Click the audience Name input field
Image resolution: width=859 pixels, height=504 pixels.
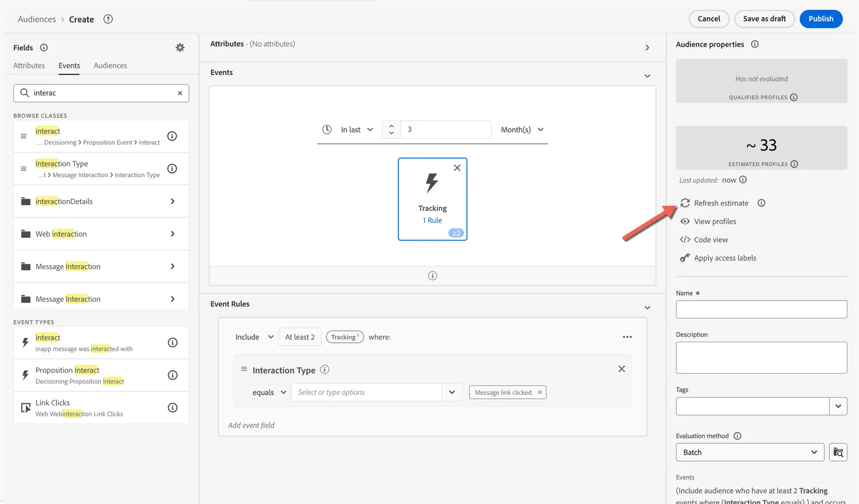click(761, 309)
